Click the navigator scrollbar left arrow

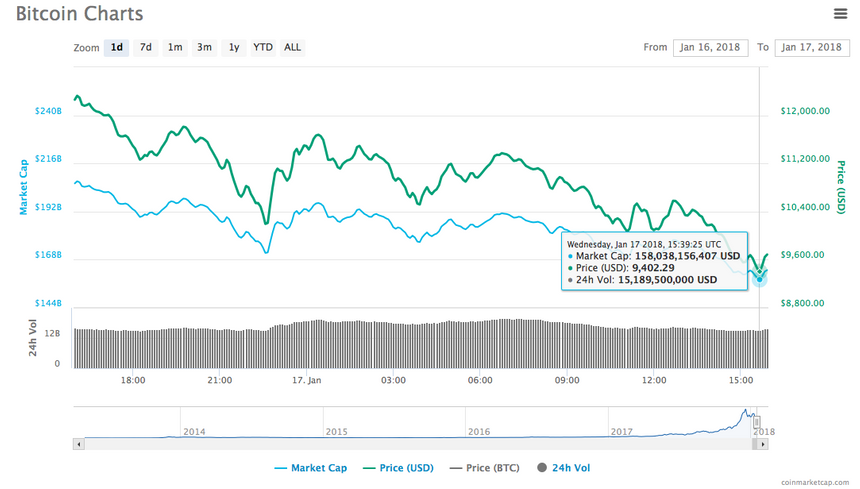78,443
